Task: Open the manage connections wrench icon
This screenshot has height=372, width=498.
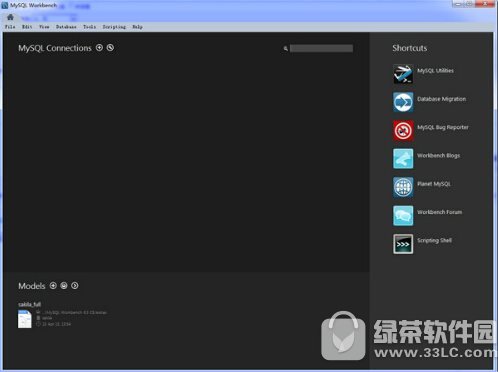Action: (110, 48)
